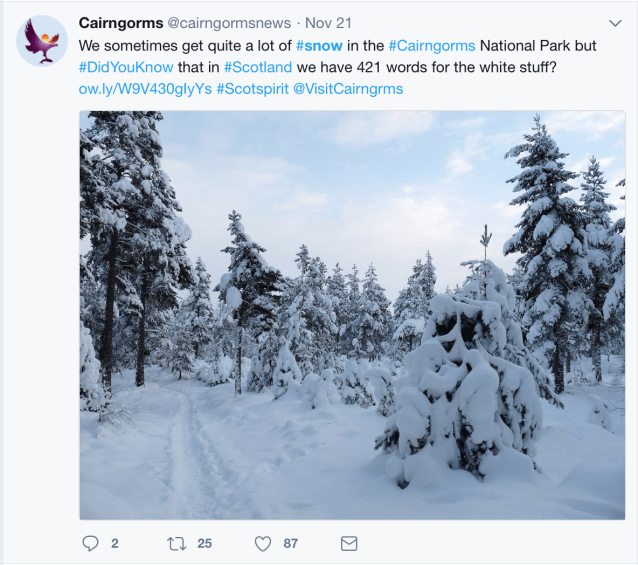Click the Cairngorms display name
The height and width of the screenshot is (565, 638).
pyautogui.click(x=121, y=23)
